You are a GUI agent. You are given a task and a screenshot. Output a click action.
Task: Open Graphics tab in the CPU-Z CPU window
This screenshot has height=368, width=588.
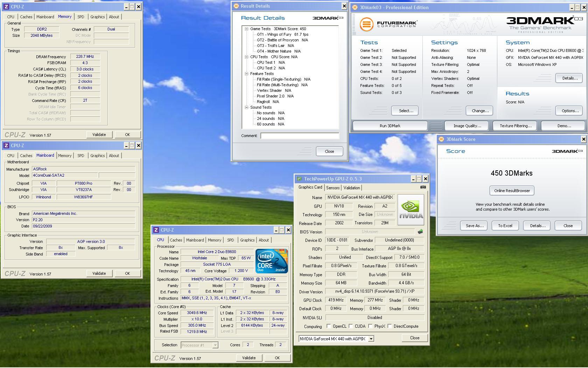[x=247, y=240]
